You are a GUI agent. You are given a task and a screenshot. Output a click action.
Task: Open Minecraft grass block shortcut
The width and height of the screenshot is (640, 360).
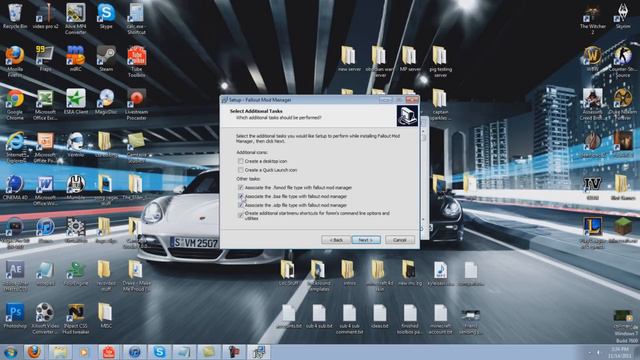pyautogui.click(x=623, y=231)
